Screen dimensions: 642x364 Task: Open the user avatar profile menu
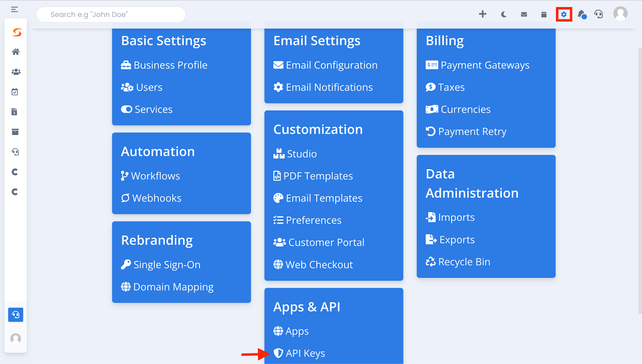[620, 14]
